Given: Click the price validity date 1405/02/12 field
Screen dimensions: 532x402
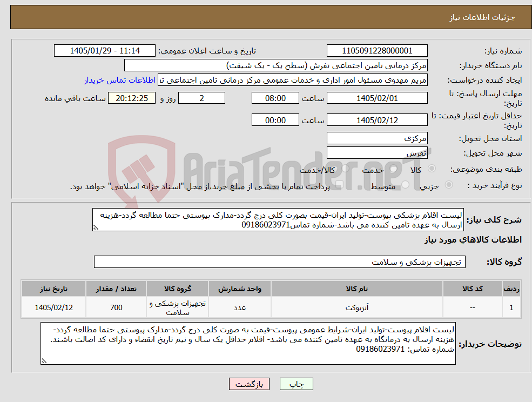Looking at the screenshot, I should [377, 120].
